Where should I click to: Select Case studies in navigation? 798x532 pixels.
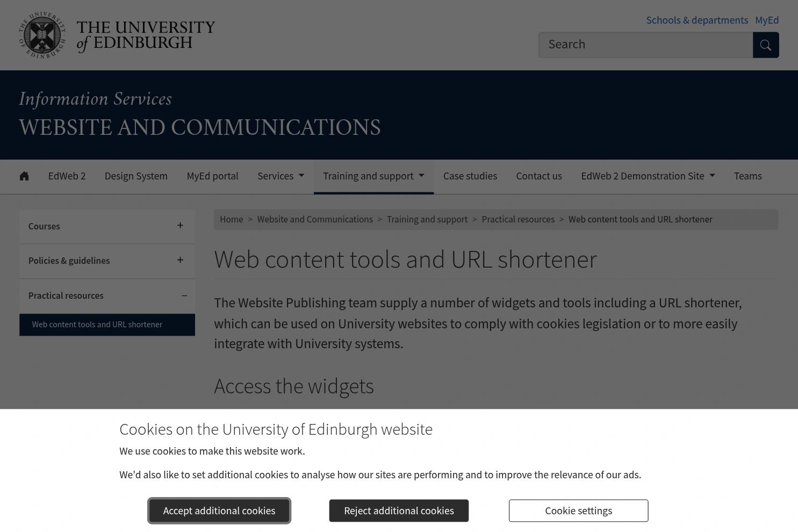(x=470, y=176)
